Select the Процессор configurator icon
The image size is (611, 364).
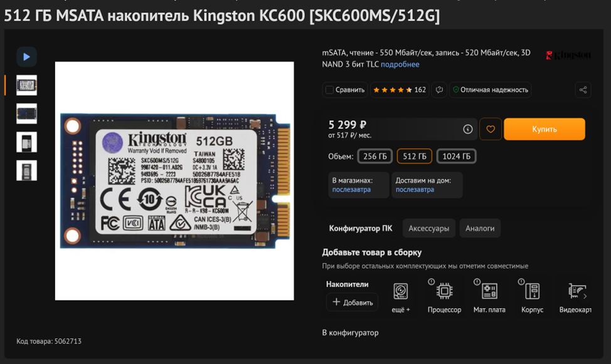point(444,291)
